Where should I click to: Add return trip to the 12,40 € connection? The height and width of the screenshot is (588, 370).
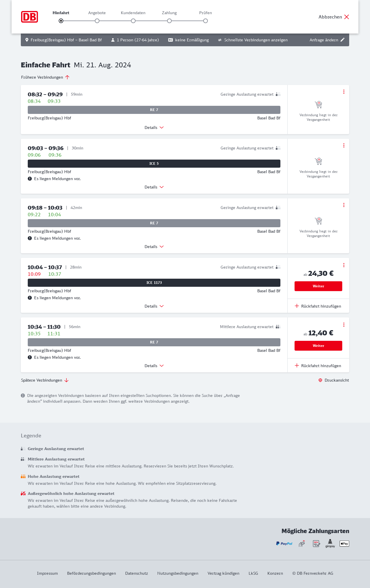click(318, 366)
